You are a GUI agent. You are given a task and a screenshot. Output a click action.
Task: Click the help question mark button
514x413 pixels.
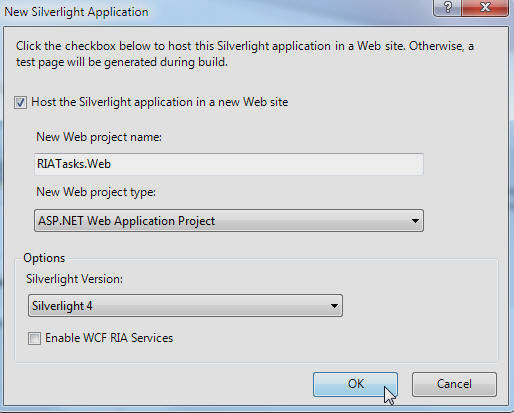[x=448, y=7]
